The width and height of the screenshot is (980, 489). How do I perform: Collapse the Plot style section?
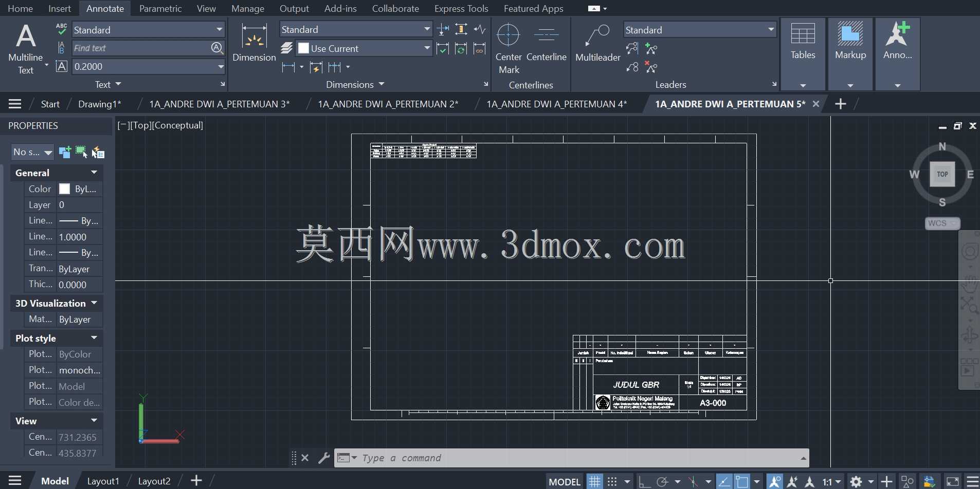[x=94, y=338]
